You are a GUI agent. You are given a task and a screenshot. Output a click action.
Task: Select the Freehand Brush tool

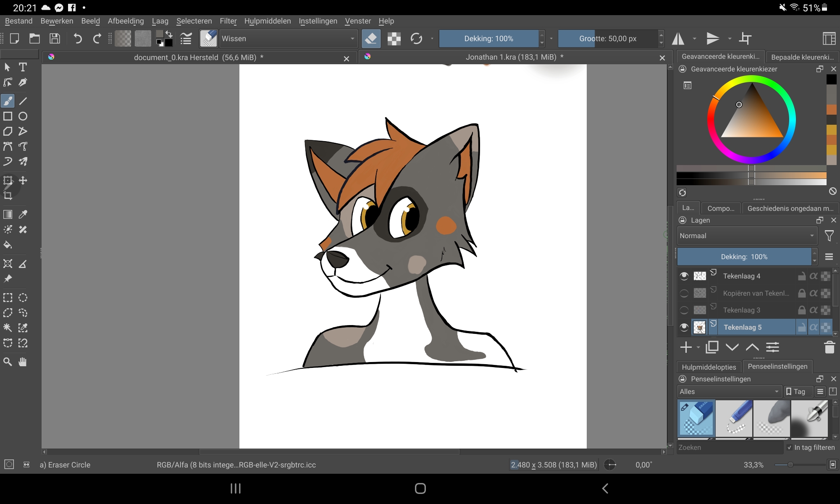point(8,101)
